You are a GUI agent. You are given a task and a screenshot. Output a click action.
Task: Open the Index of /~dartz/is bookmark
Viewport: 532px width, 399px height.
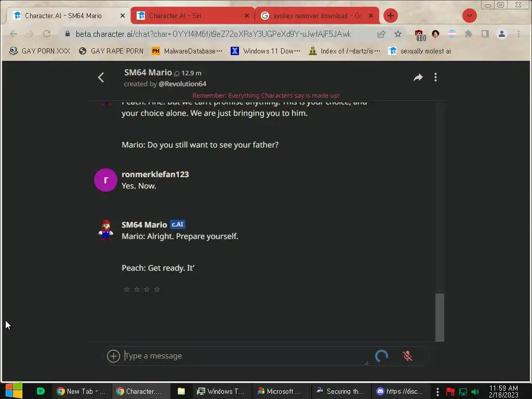344,51
